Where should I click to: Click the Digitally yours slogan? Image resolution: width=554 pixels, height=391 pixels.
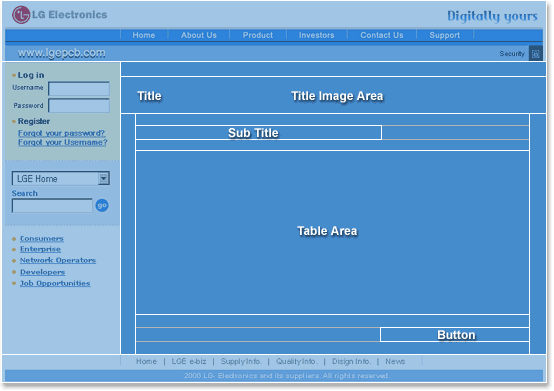click(492, 16)
